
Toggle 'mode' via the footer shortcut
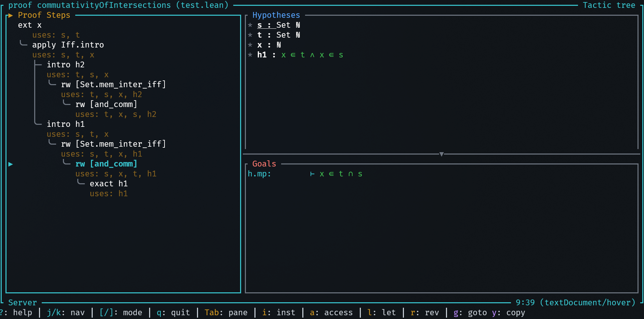point(132,313)
